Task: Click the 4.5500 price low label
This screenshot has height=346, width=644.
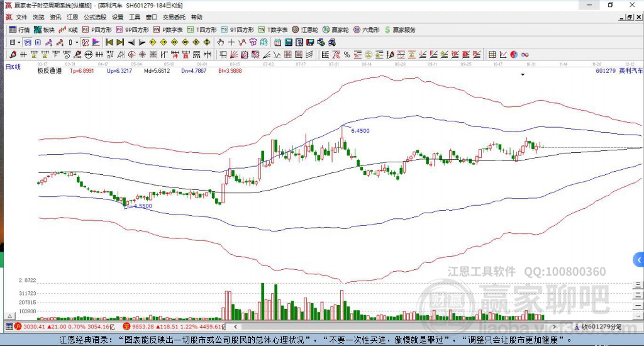Action: tap(143, 206)
